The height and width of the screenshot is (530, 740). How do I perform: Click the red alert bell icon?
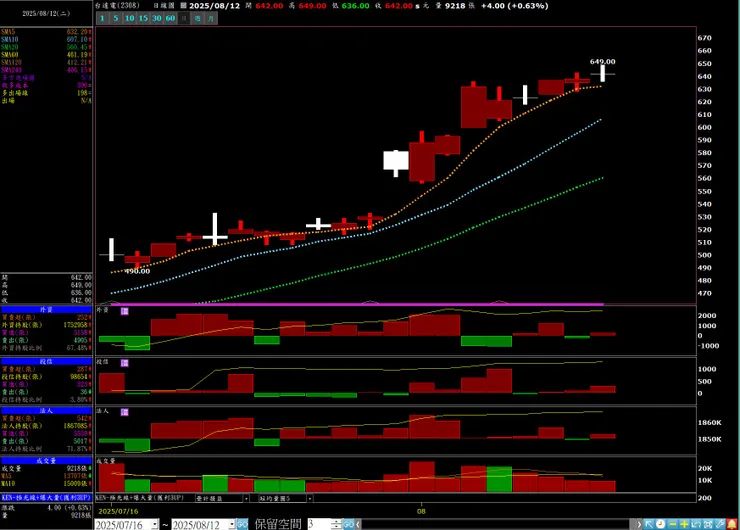click(x=732, y=524)
